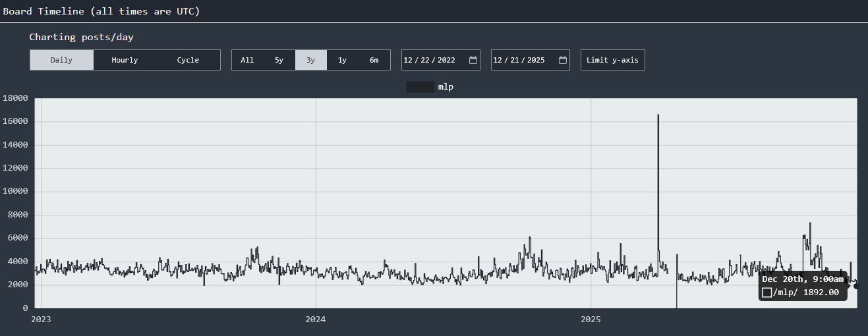Choose the 5y time range
Viewport: 868px width, 336px height.
(x=279, y=60)
